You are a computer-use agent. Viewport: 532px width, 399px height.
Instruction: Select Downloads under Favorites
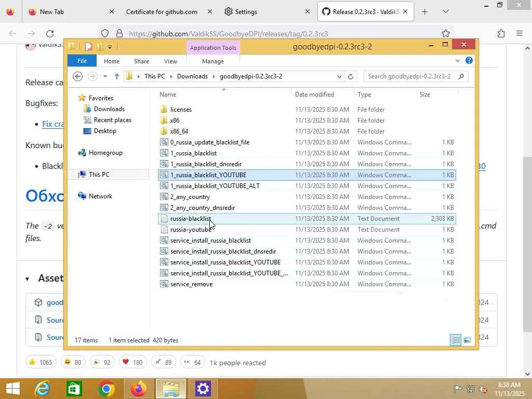coord(109,109)
